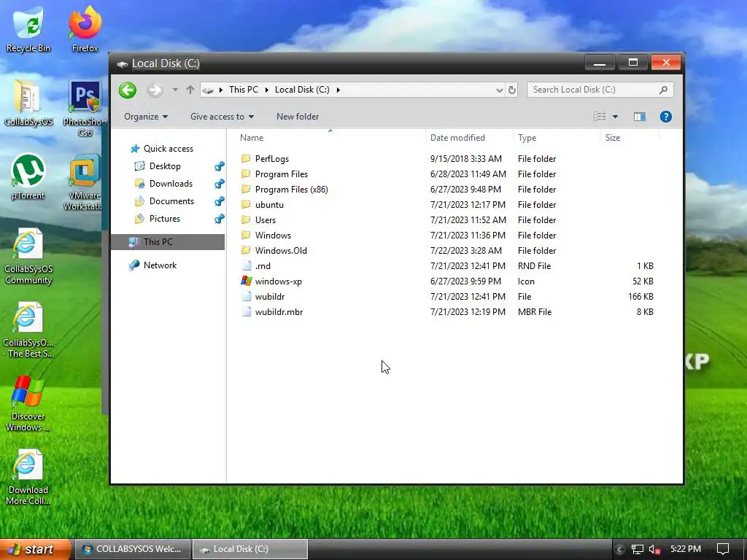The width and height of the screenshot is (747, 560).
Task: Click the pin icon beside Downloads
Action: (x=219, y=184)
